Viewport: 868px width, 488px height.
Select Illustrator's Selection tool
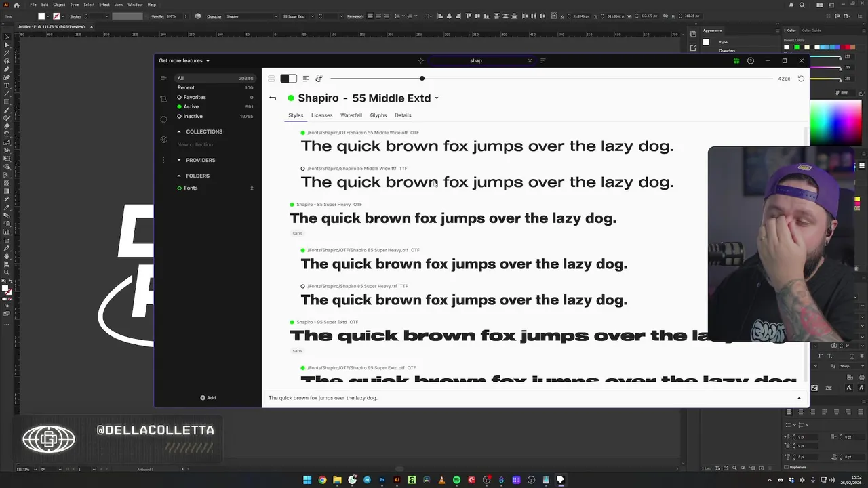[6, 37]
